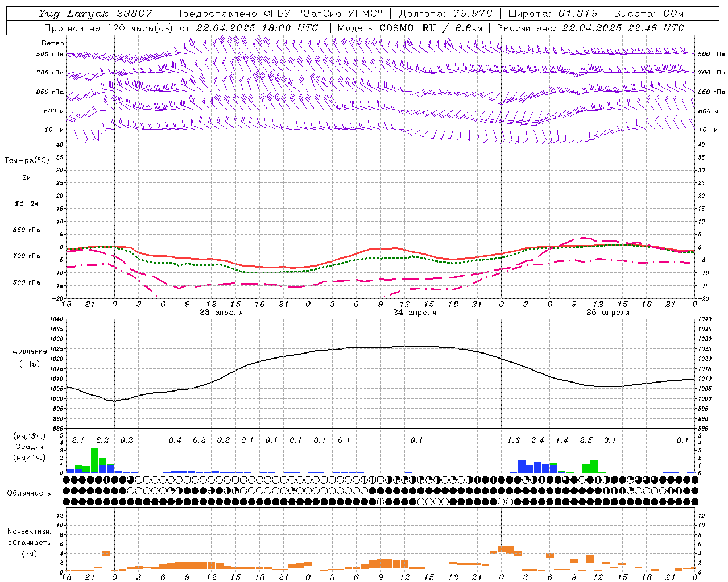Click the 6.2 three-hour precipitation value
The height and width of the screenshot is (582, 728).
click(x=102, y=440)
